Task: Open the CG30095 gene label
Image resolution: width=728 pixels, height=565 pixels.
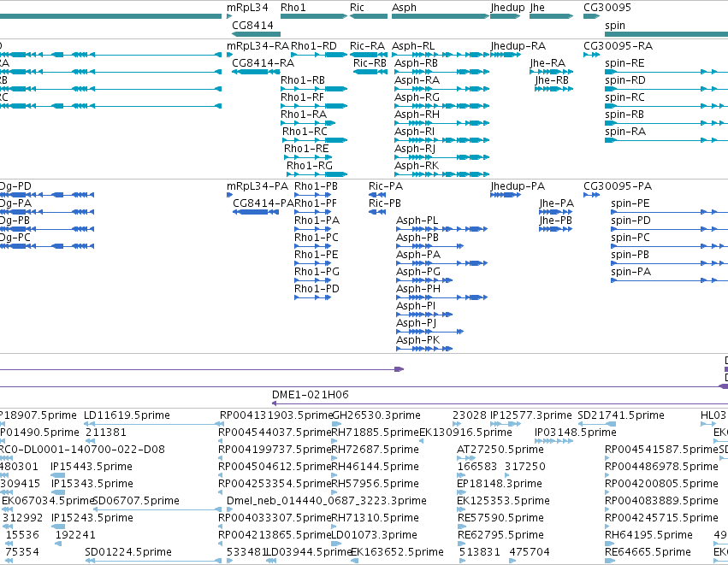Action: point(607,8)
